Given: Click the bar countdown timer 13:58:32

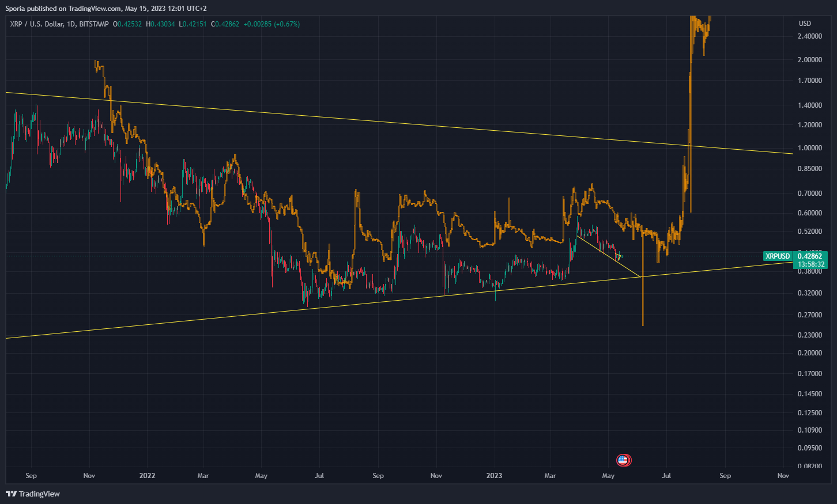Looking at the screenshot, I should [x=810, y=264].
